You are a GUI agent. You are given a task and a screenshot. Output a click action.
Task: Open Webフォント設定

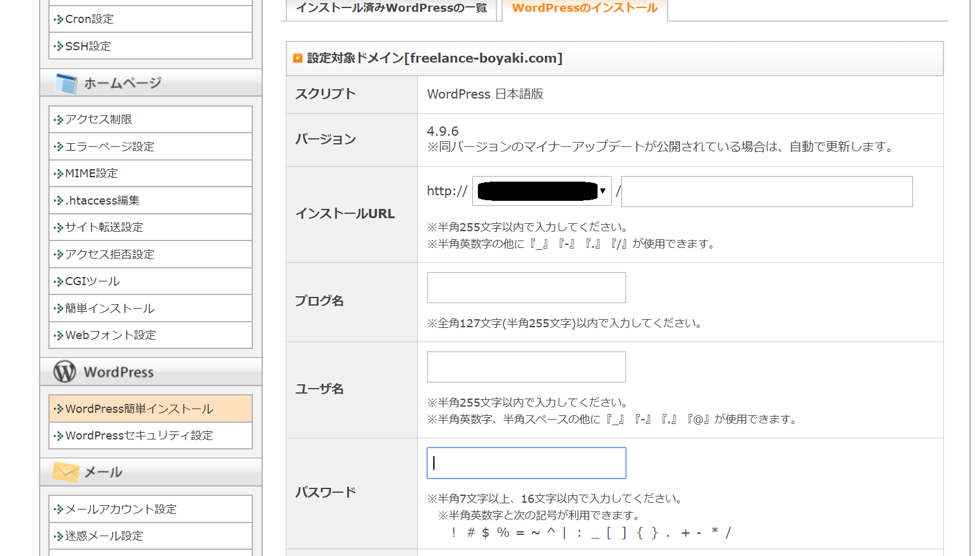point(151,335)
